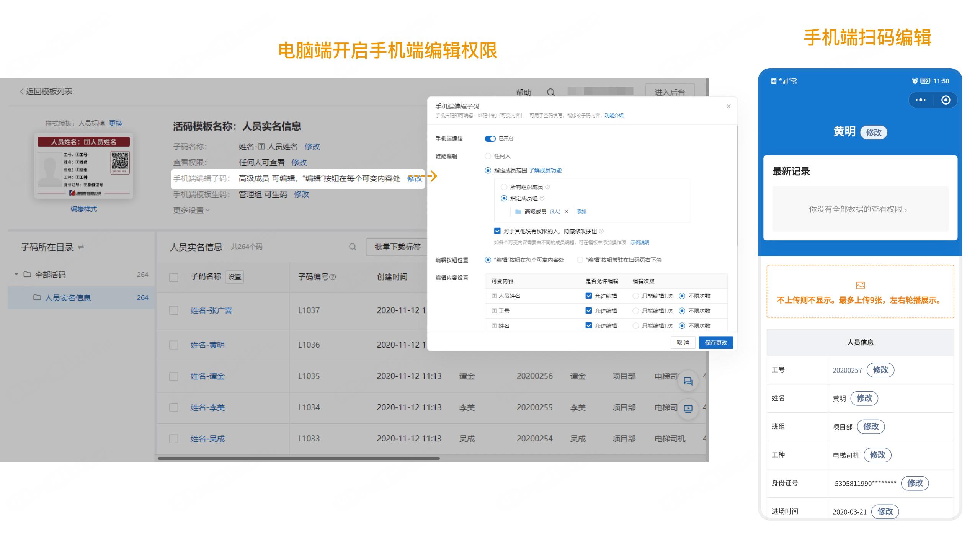
Task: Click the 进入后台 button
Action: tap(670, 92)
